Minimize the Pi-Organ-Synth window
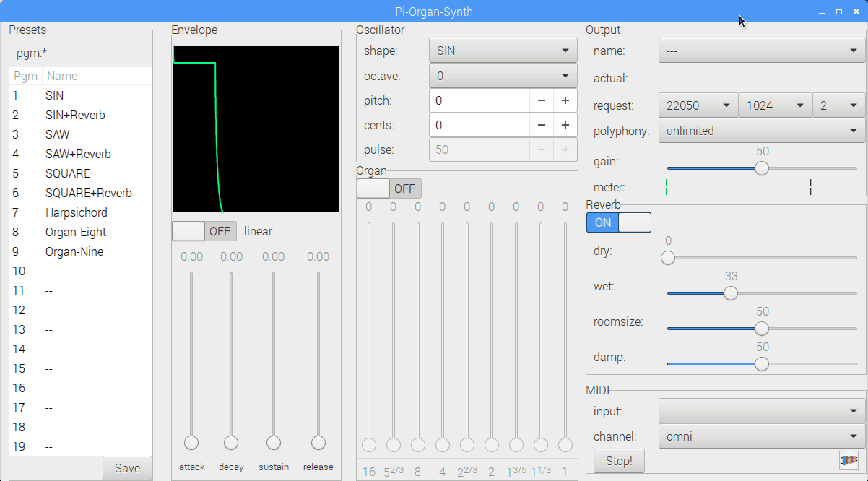The width and height of the screenshot is (868, 481). click(x=822, y=12)
